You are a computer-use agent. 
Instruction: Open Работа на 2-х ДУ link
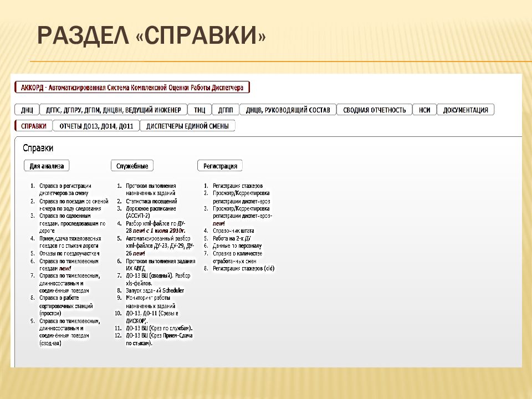pyautogui.click(x=232, y=238)
